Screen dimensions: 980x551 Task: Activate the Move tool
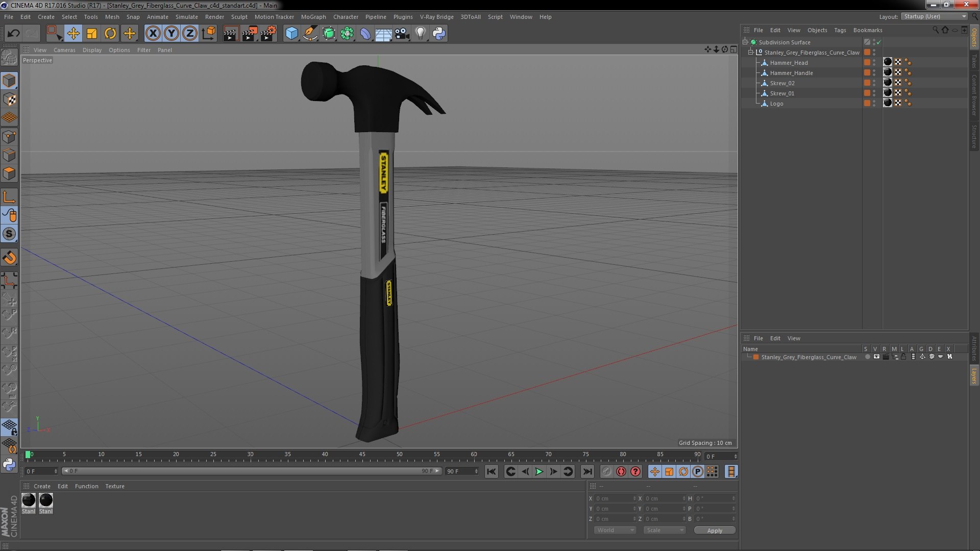[73, 34]
